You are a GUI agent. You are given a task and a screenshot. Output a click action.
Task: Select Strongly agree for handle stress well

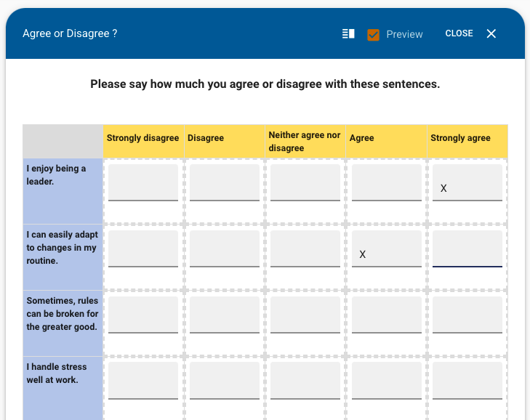click(x=467, y=381)
